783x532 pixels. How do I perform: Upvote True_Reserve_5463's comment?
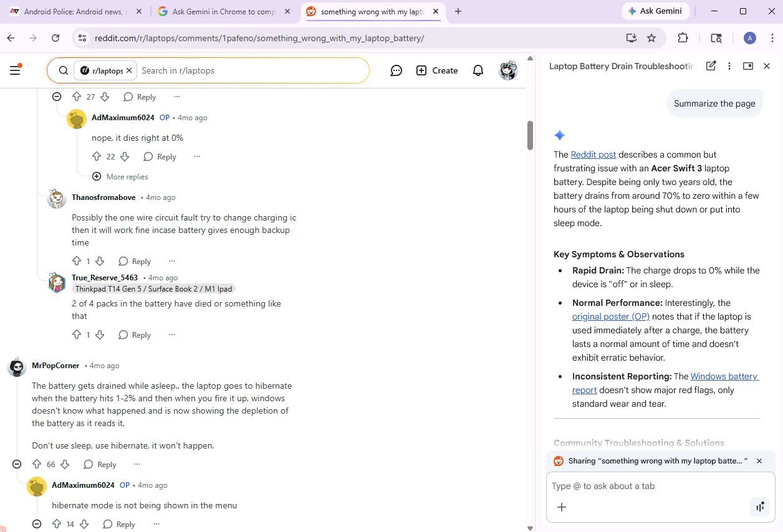pos(77,335)
